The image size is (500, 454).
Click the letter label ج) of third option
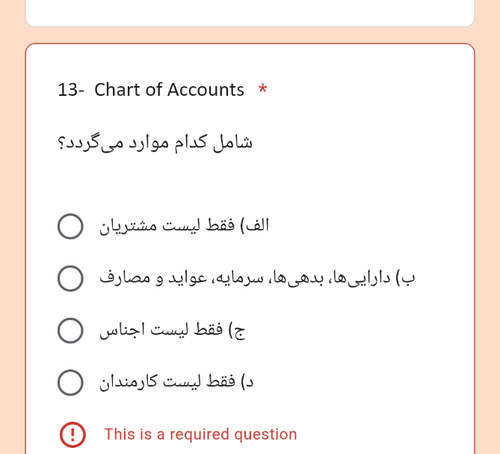[x=237, y=331]
